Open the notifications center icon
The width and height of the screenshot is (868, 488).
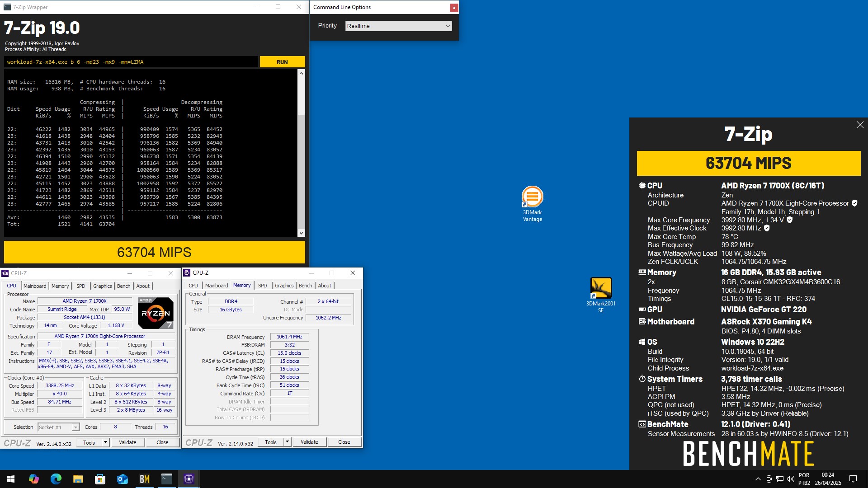pos(853,479)
